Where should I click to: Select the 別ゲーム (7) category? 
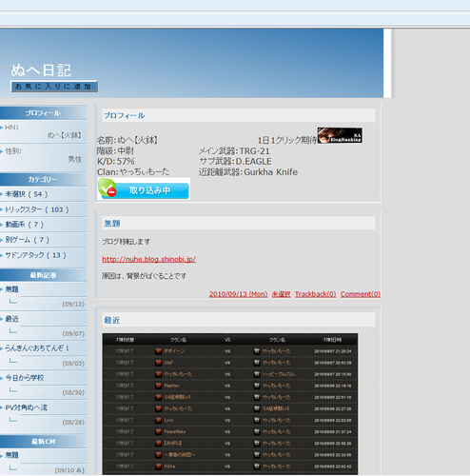(28, 240)
